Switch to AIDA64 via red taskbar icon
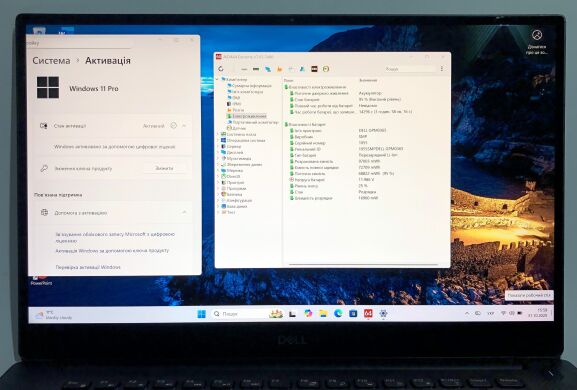The width and height of the screenshot is (577, 390). [x=368, y=313]
